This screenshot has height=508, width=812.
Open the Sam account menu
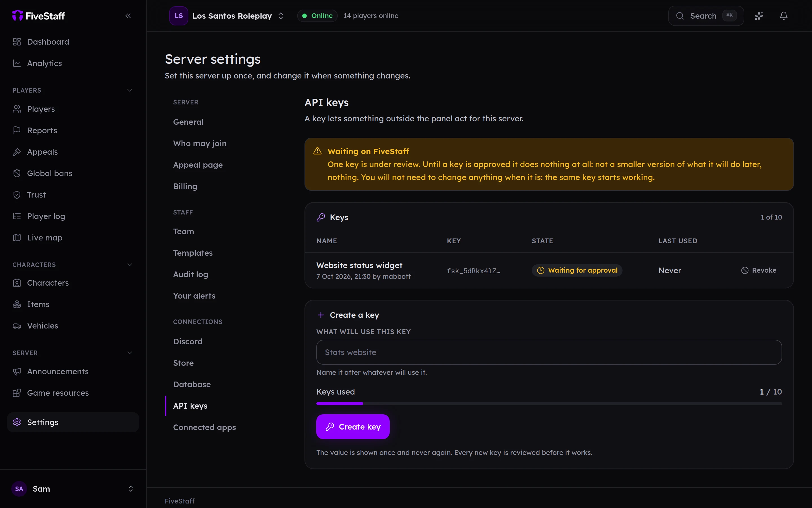73,489
